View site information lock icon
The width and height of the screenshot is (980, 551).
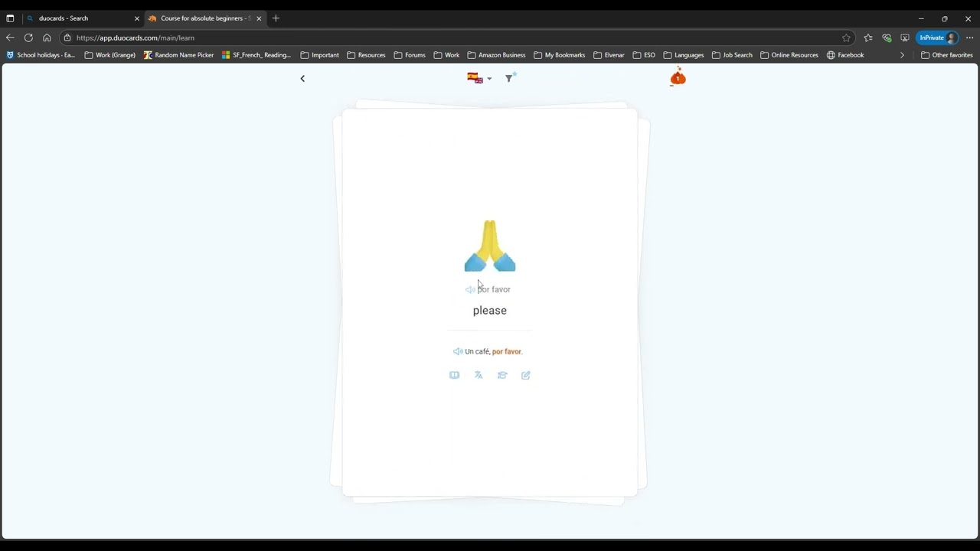67,37
